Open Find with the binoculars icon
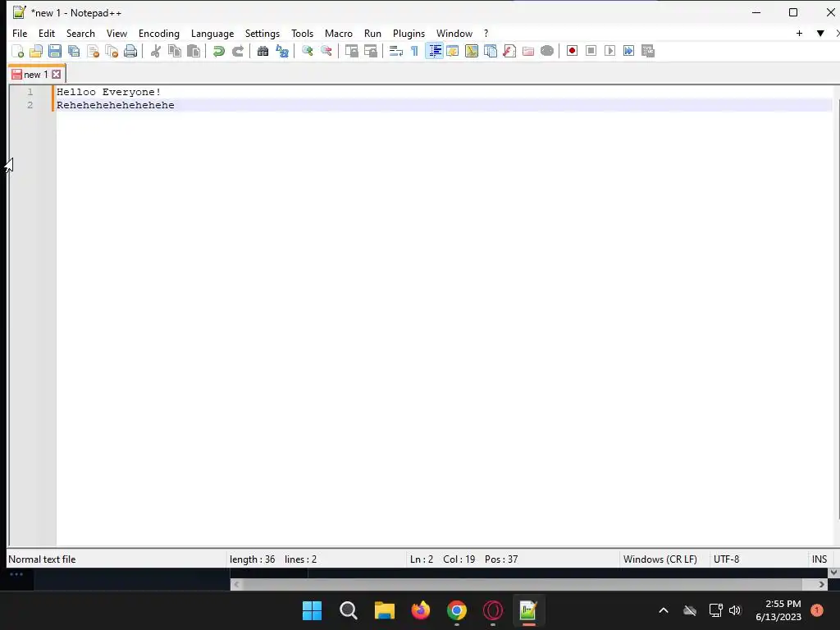Screen dimensions: 840x630 click(x=262, y=51)
